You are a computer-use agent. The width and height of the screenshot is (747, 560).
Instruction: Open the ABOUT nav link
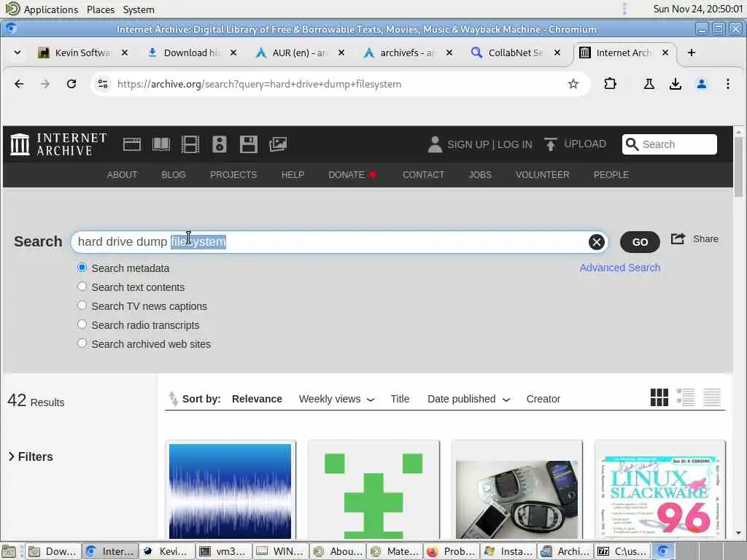pos(122,175)
